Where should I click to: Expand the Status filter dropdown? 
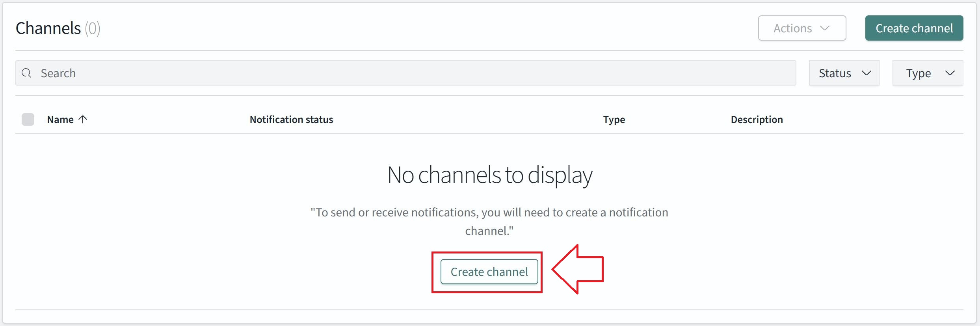pos(844,73)
